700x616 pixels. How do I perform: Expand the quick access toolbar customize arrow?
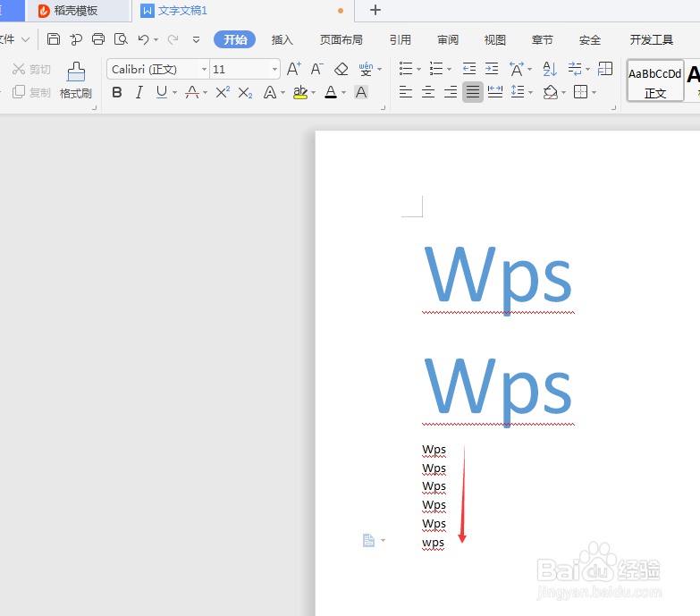(196, 39)
